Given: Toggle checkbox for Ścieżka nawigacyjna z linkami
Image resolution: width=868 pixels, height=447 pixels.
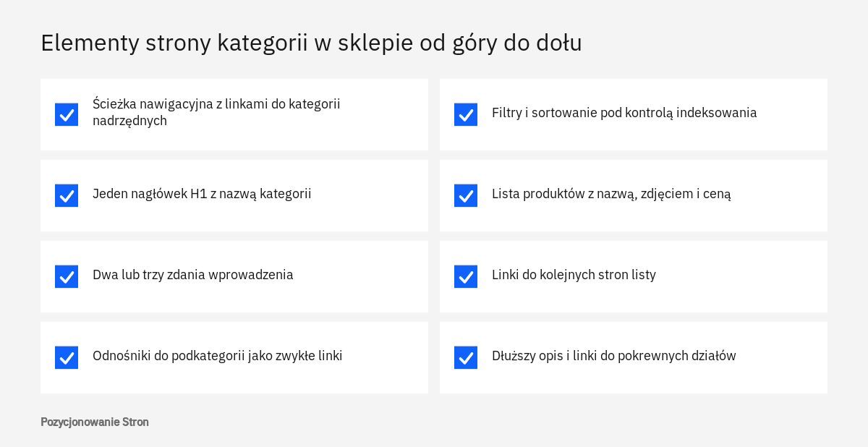Looking at the screenshot, I should (x=67, y=114).
